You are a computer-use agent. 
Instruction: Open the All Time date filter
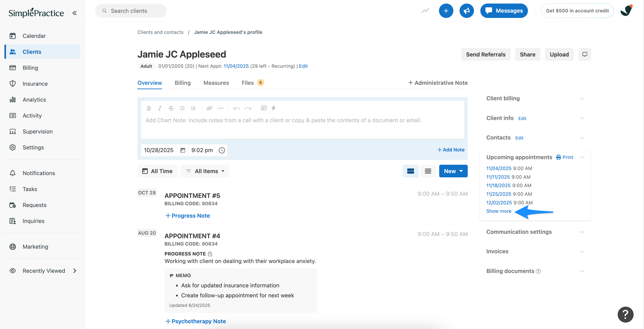(157, 171)
